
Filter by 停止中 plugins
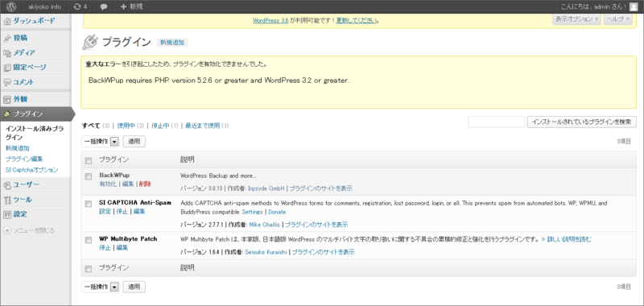[x=160, y=126]
